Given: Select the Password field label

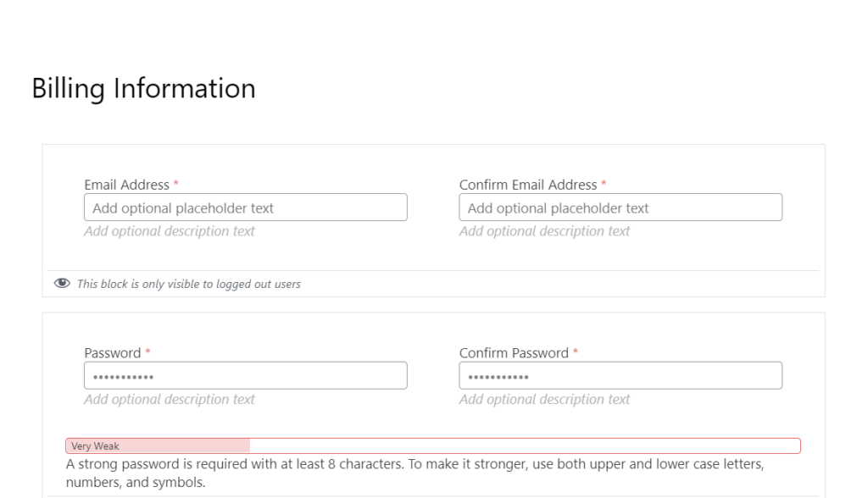Looking at the screenshot, I should tap(113, 353).
